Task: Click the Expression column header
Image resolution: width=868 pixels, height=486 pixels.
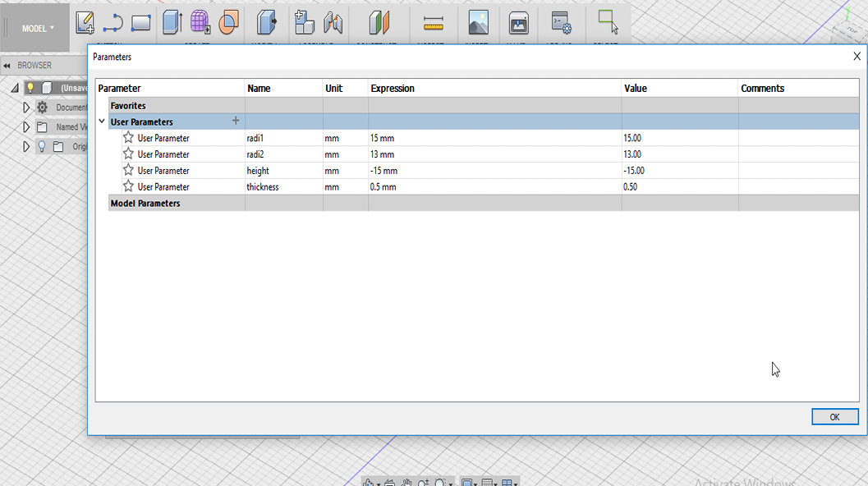Action: (494, 89)
